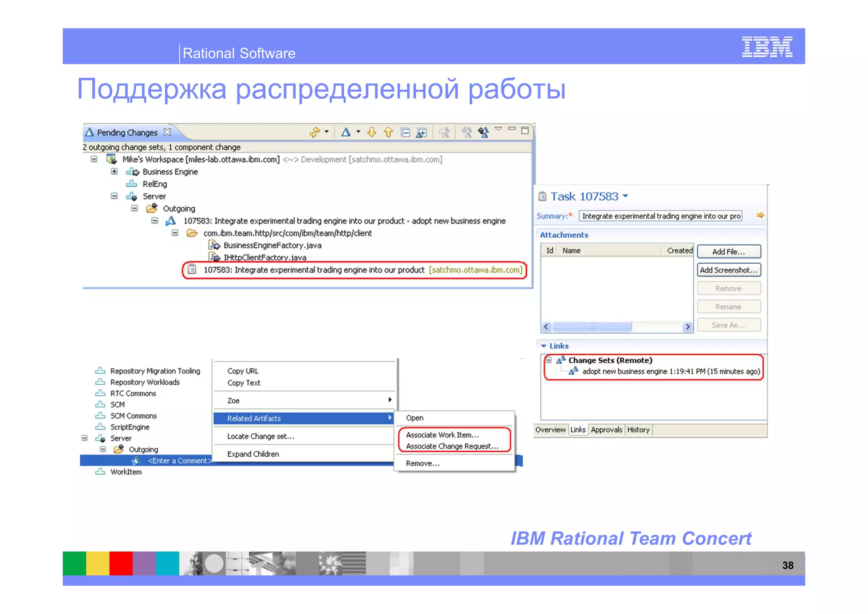
Task: Click the Mike's Workspace icon
Action: click(x=112, y=159)
